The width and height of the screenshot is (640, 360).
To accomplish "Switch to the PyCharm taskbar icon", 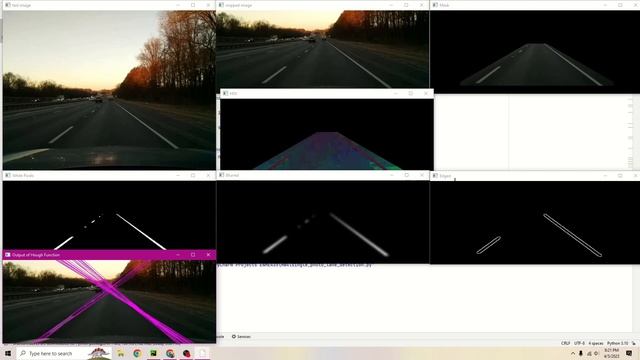I will pyautogui.click(x=153, y=353).
